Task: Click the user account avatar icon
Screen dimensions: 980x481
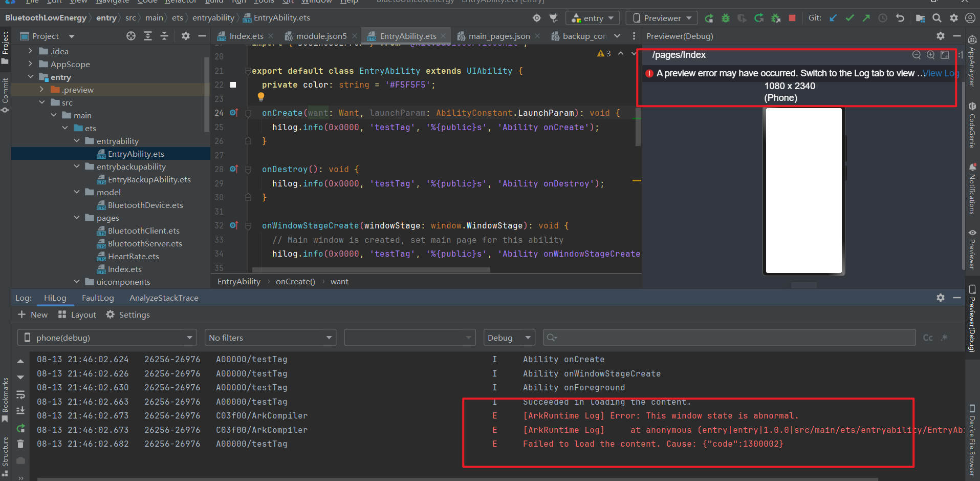Action: click(970, 18)
